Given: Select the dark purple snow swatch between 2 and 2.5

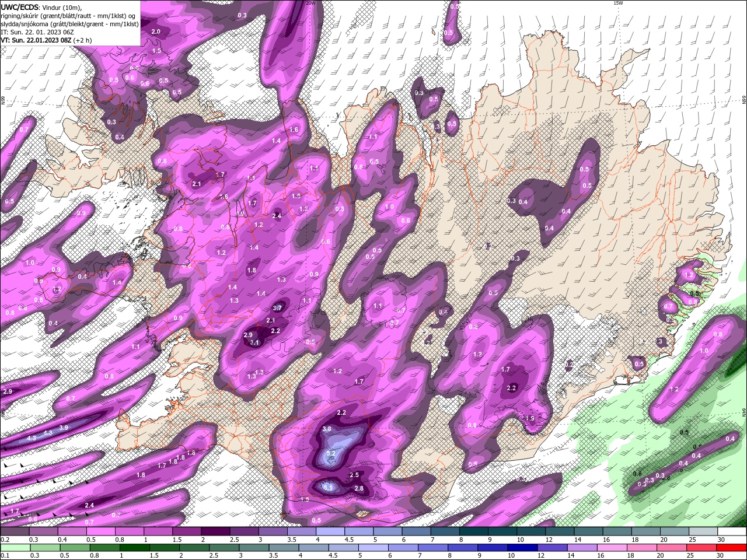Looking at the screenshot, I should click(x=215, y=531).
